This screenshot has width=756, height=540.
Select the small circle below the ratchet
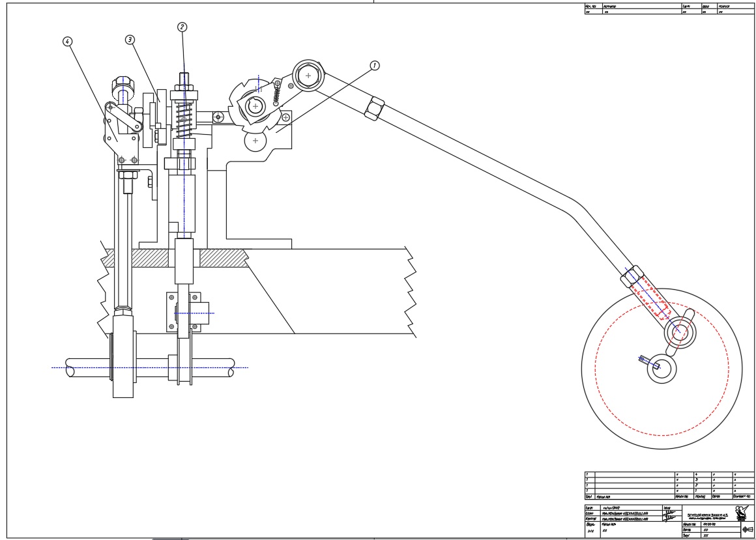click(255, 140)
